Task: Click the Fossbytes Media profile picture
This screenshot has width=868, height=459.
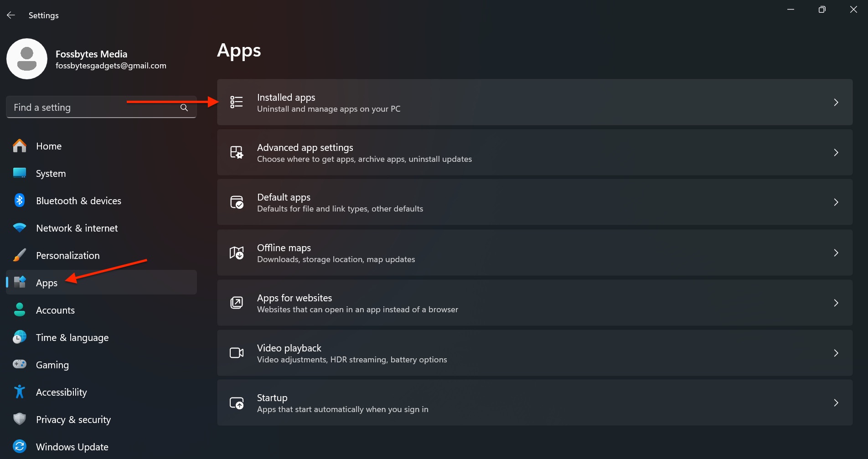Action: pyautogui.click(x=27, y=59)
